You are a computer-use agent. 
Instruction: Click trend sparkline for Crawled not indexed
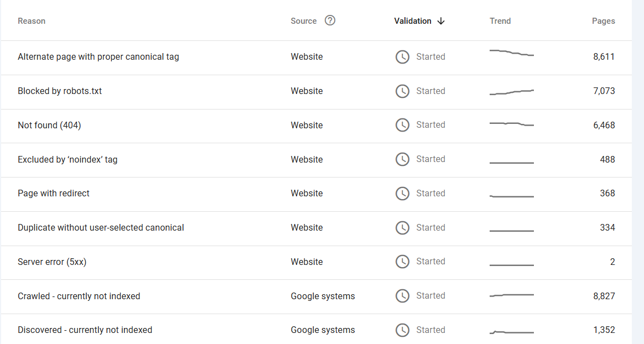click(512, 295)
